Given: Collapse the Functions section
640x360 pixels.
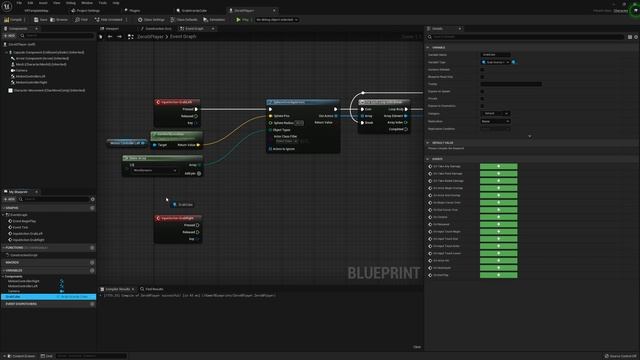Looking at the screenshot, I should [x=4, y=248].
